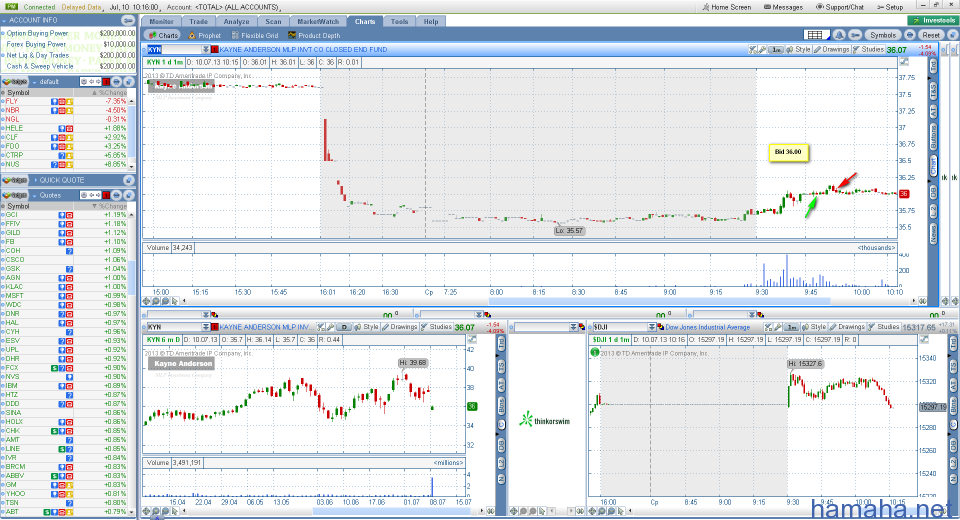The width and height of the screenshot is (960, 520).
Task: Select the Charts subtab
Action: pos(162,36)
